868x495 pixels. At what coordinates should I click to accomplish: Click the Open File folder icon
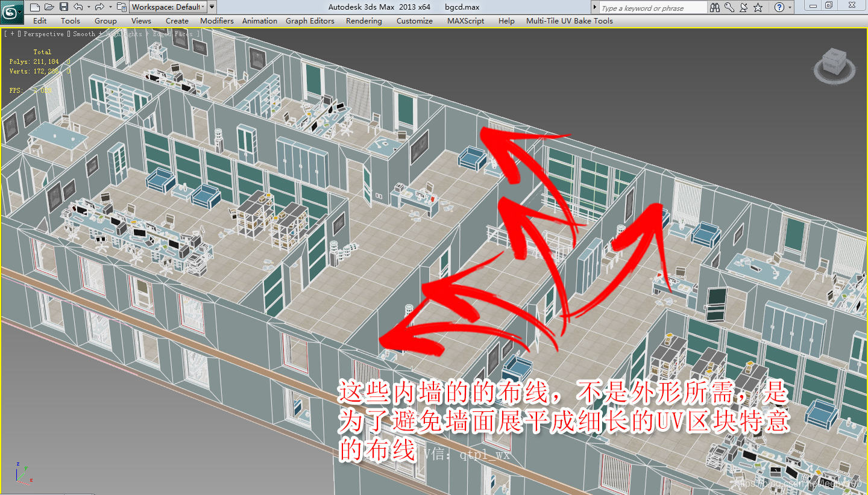tap(49, 7)
